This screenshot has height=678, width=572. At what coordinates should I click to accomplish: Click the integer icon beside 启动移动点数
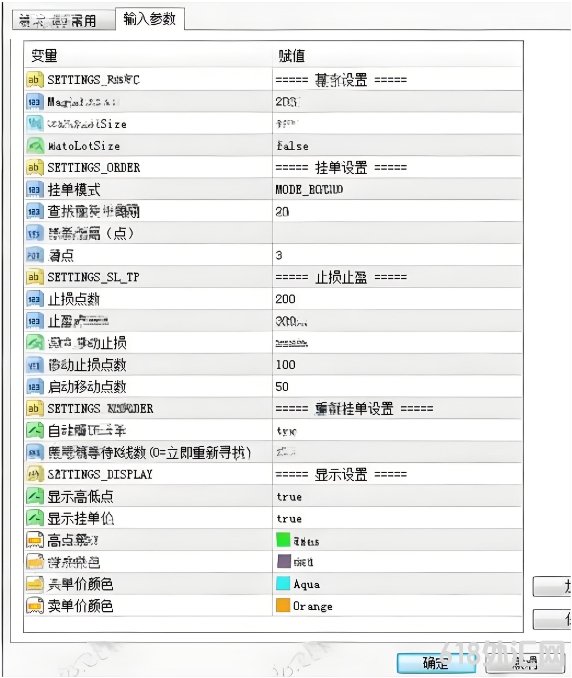tap(35, 387)
